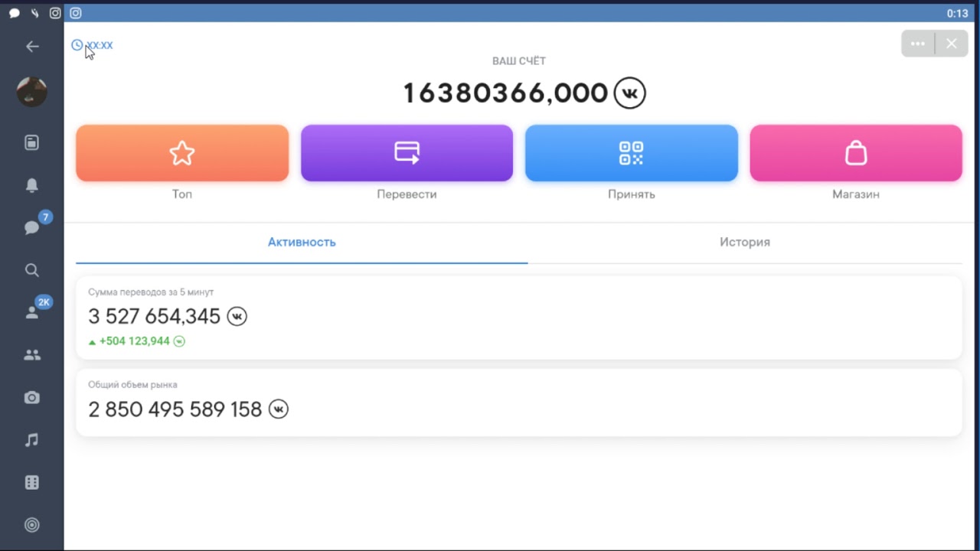Open the mini apps grid icon
The width and height of the screenshot is (980, 551).
point(32,483)
